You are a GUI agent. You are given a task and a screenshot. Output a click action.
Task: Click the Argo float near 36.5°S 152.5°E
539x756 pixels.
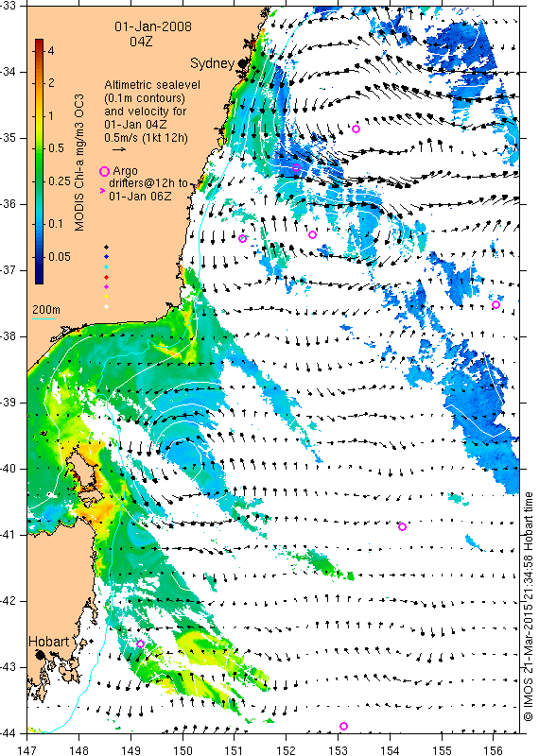(x=312, y=234)
